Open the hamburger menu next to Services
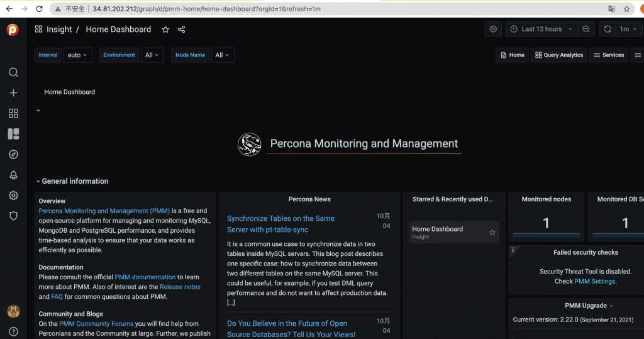Viewport: 644px width, 339px height. pyautogui.click(x=638, y=55)
